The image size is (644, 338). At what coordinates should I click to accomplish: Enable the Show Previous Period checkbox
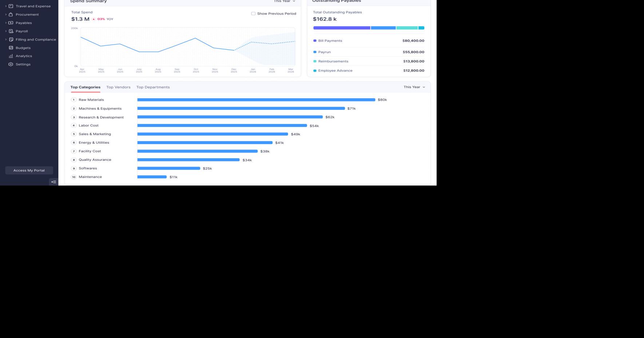coord(253,13)
